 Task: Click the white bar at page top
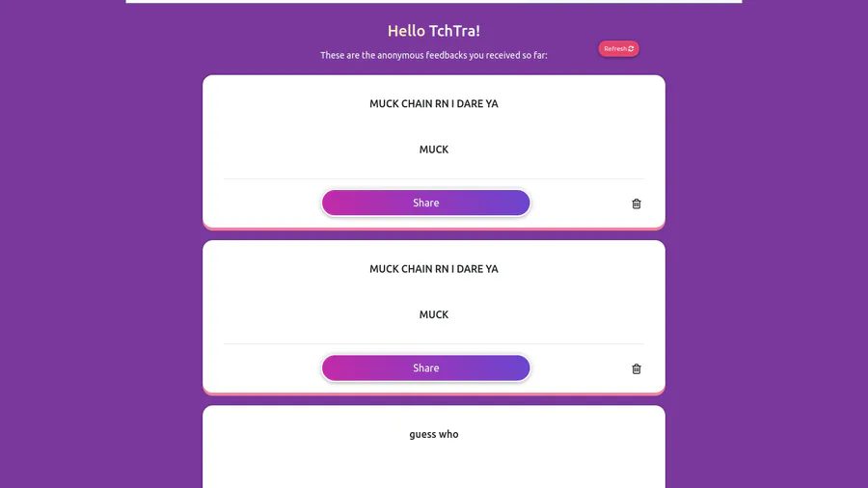point(433,1)
